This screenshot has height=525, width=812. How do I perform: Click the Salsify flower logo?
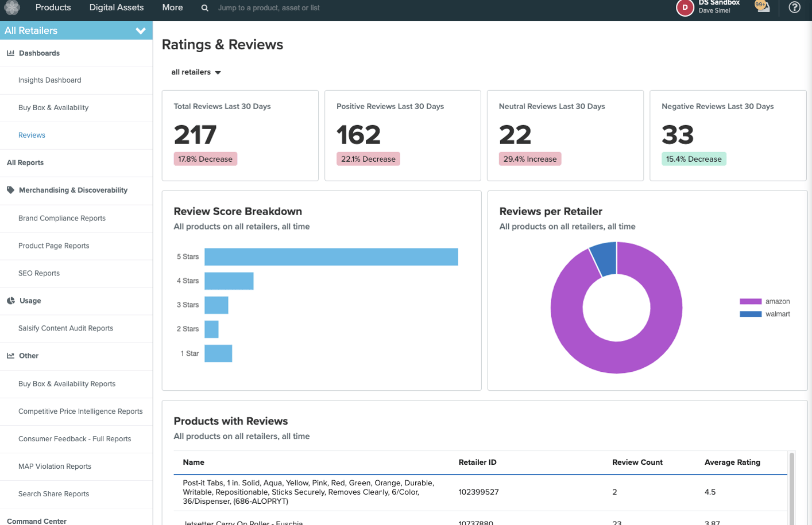tap(11, 7)
